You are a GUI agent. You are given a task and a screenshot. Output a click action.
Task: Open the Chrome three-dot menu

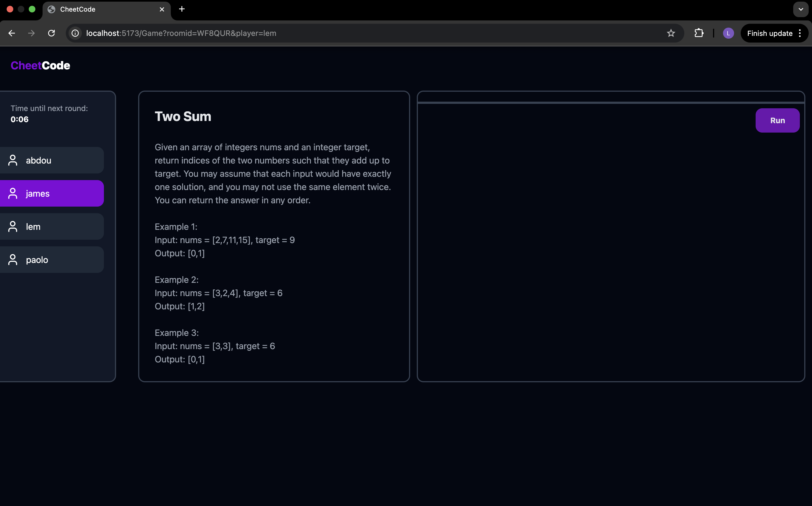pos(800,33)
